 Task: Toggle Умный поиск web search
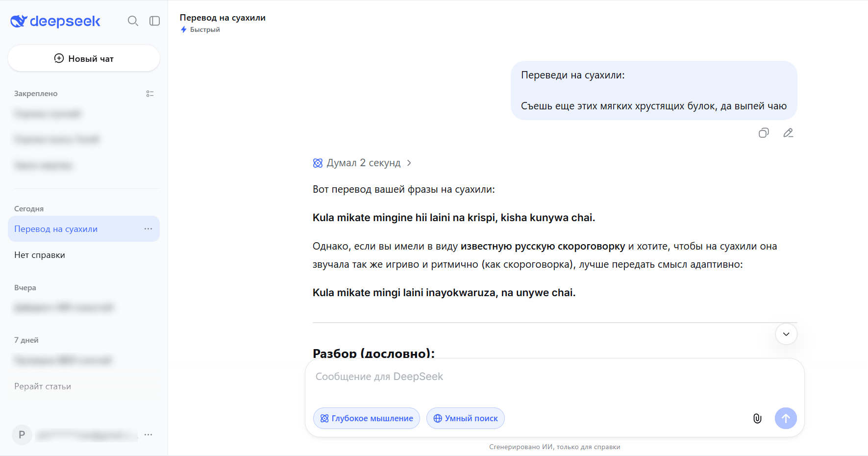466,418
